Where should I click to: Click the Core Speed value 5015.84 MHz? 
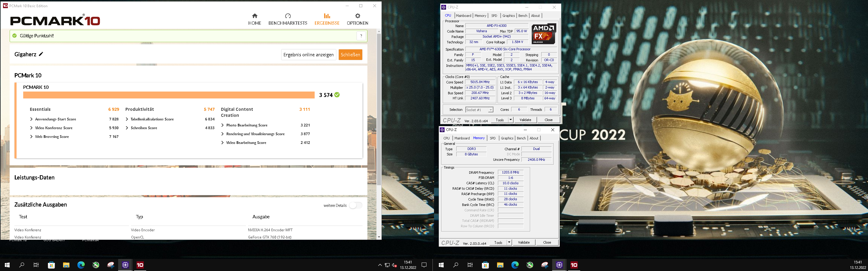pos(480,82)
